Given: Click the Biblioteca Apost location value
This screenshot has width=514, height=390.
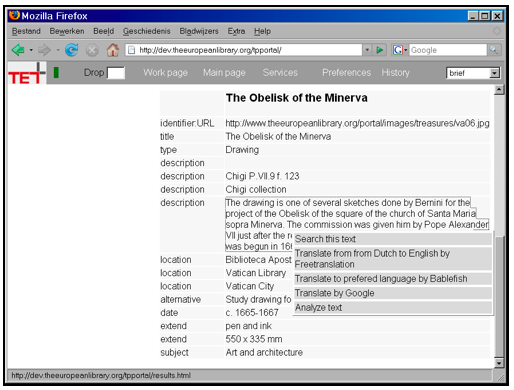Looking at the screenshot, I should tap(258, 259).
